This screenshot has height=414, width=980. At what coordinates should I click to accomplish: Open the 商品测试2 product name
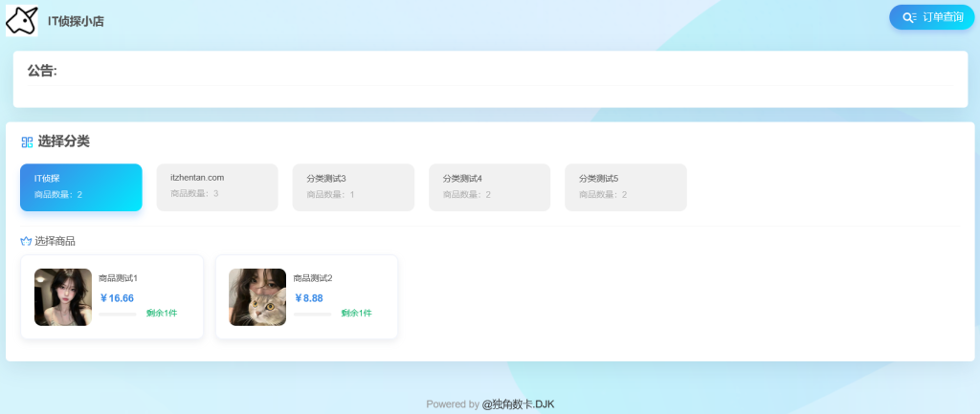[313, 278]
